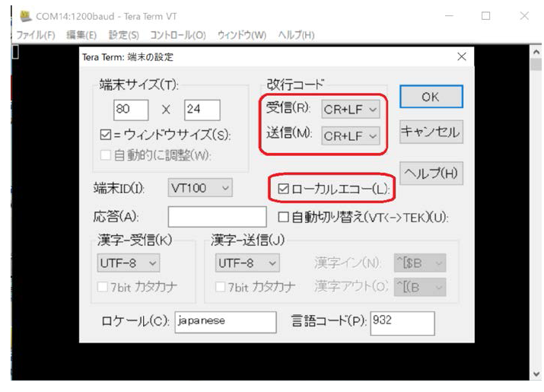Open the 漢字-送信(J) UTF-8 dropdown
Screen dimensions: 544x392
pyautogui.click(x=247, y=263)
